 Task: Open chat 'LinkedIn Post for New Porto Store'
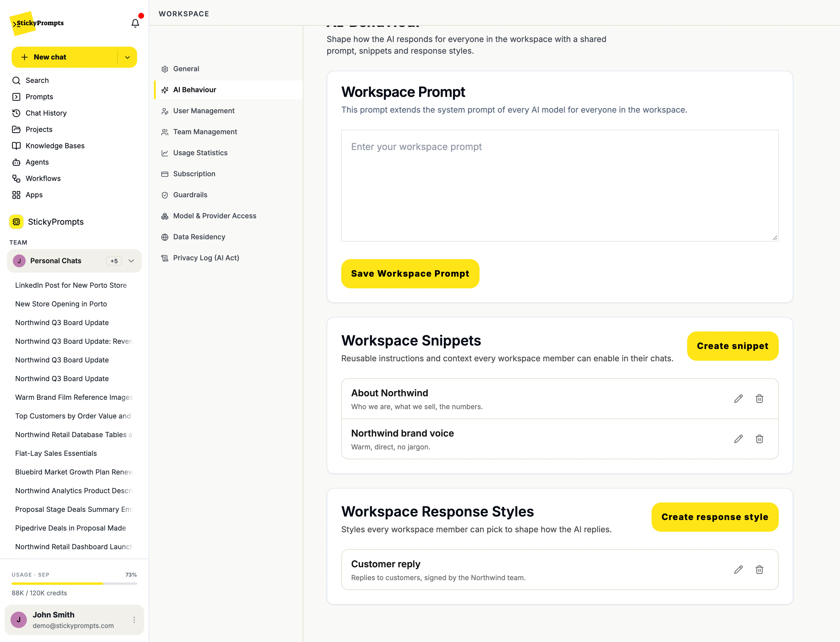71,285
